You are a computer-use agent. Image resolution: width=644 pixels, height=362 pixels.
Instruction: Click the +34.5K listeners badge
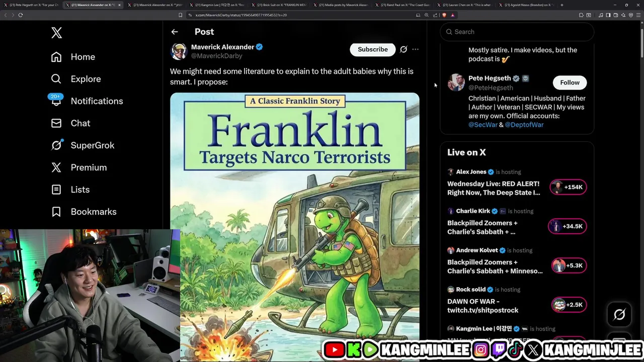567,226
